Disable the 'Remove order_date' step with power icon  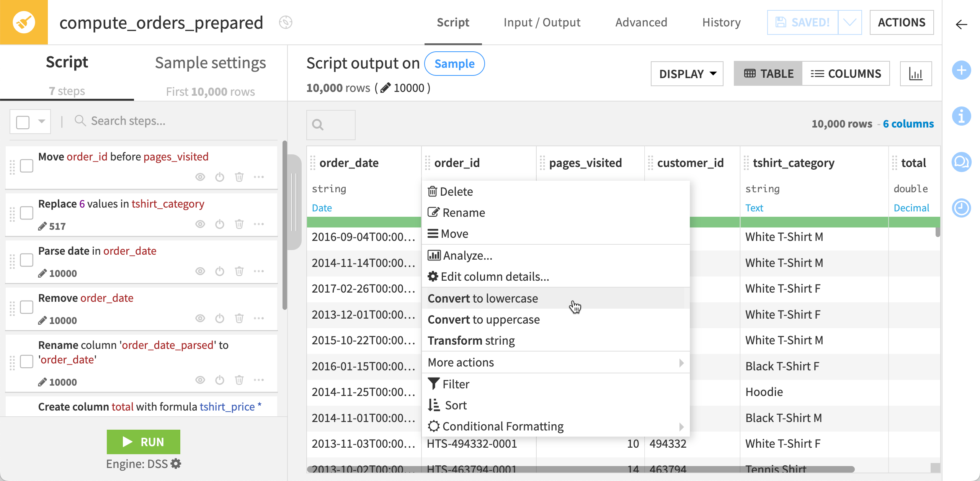220,318
